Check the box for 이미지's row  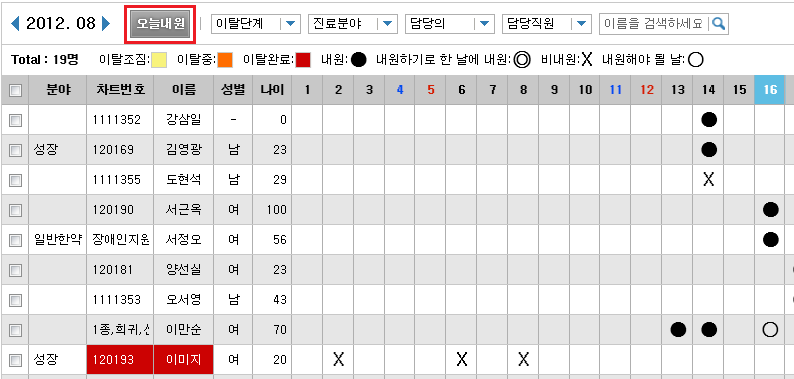click(x=16, y=360)
